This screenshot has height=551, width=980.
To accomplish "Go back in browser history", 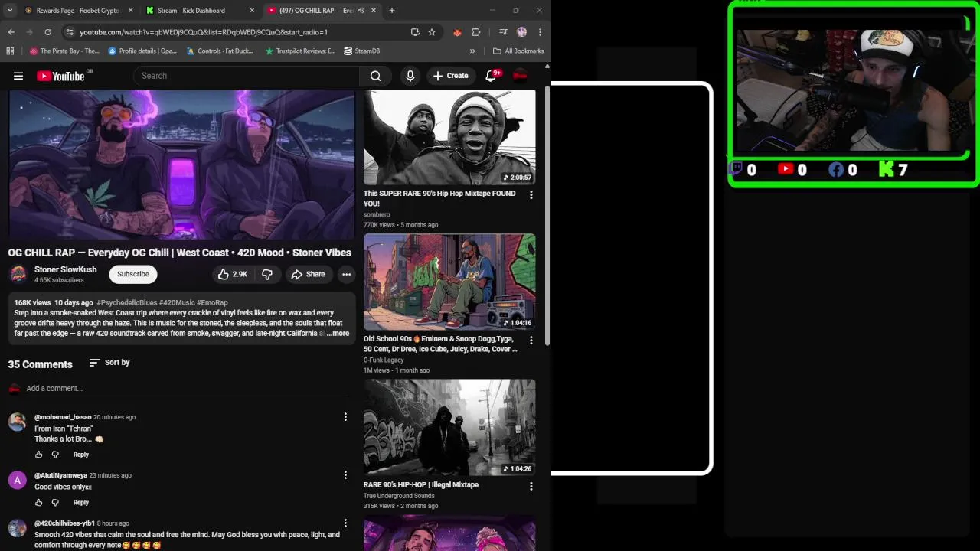I will click(x=11, y=32).
